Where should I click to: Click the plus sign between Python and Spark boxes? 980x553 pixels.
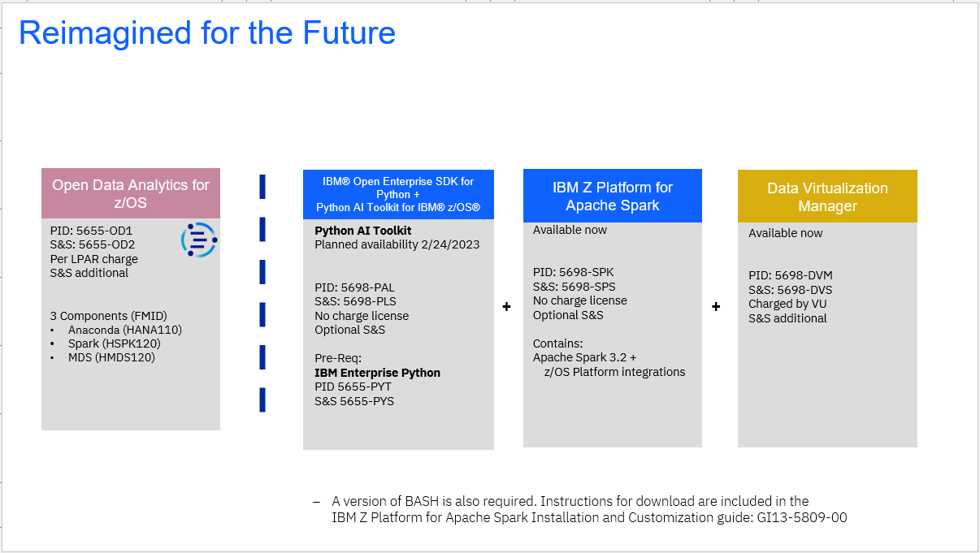coord(506,307)
